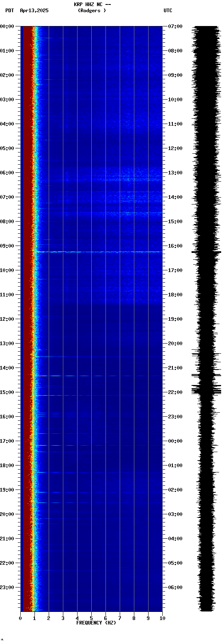The width and height of the screenshot is (224, 644).
Task: Pick the '02:00' label on the UTC axis
Action: [175, 490]
